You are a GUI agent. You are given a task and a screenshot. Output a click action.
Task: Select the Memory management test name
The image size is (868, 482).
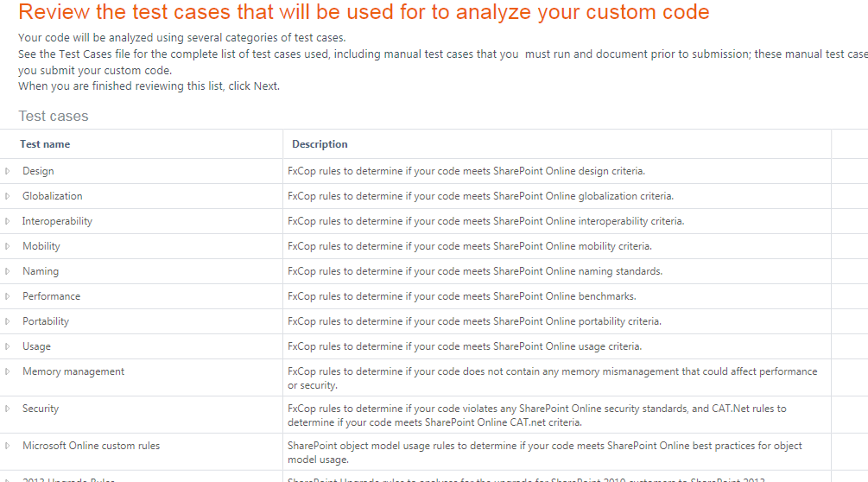pyautogui.click(x=73, y=371)
